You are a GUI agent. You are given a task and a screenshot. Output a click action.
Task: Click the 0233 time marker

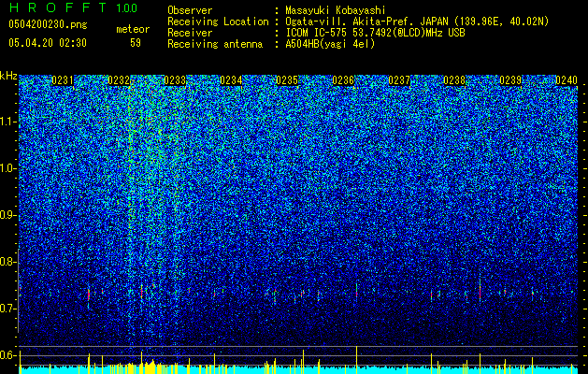[175, 80]
